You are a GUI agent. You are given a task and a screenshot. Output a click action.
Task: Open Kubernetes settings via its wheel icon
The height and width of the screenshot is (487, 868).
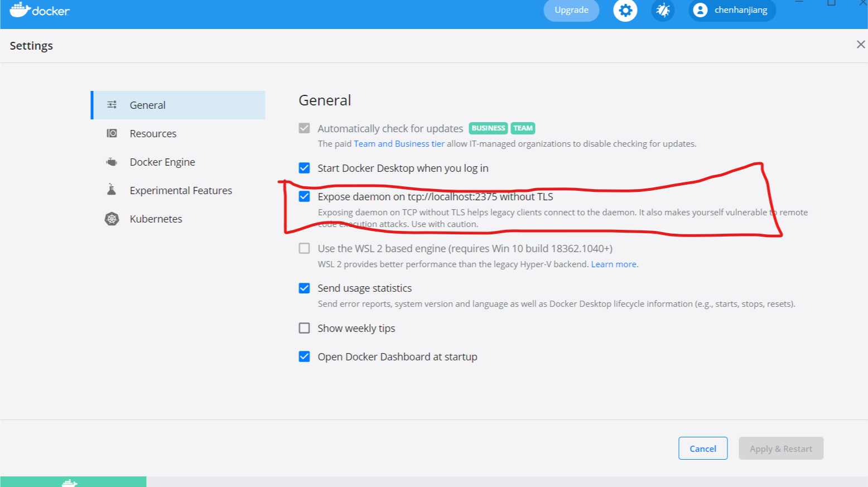(112, 219)
